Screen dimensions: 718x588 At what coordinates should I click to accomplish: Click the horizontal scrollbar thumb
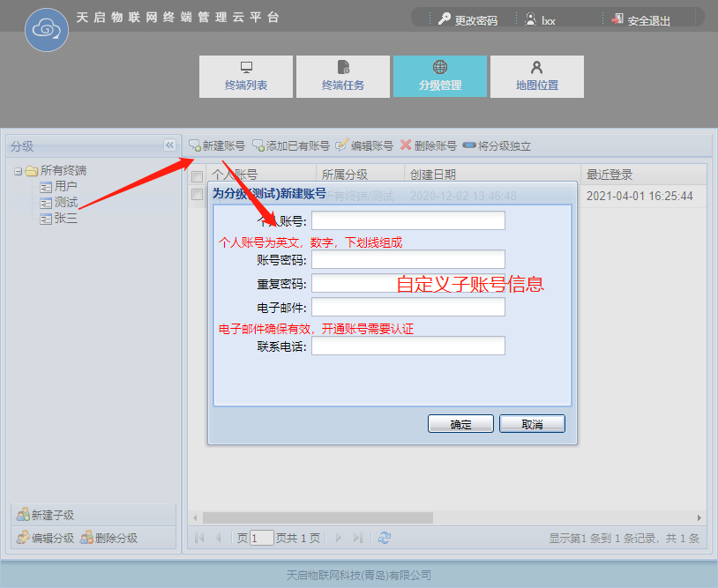click(x=318, y=518)
